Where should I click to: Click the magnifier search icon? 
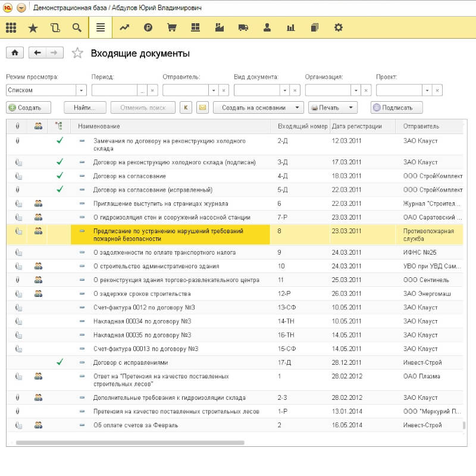pos(76,27)
